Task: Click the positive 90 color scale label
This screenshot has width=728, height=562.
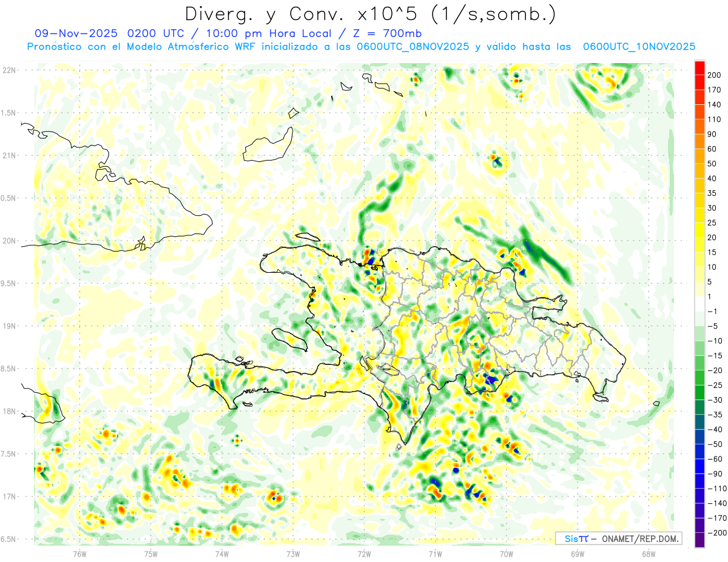Action: pos(713,135)
